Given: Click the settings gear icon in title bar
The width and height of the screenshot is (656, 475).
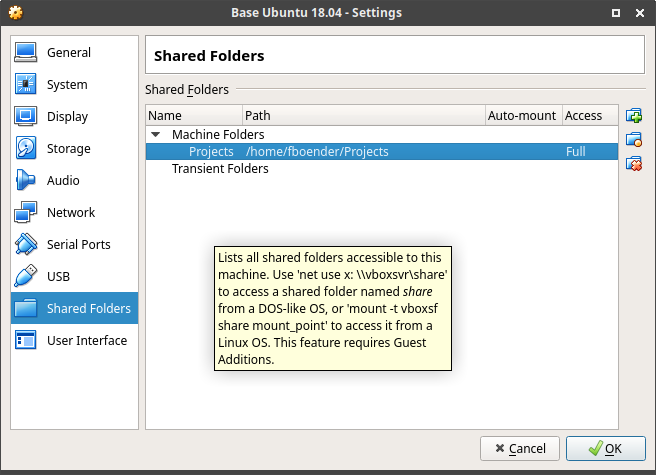Looking at the screenshot, I should pos(15,13).
